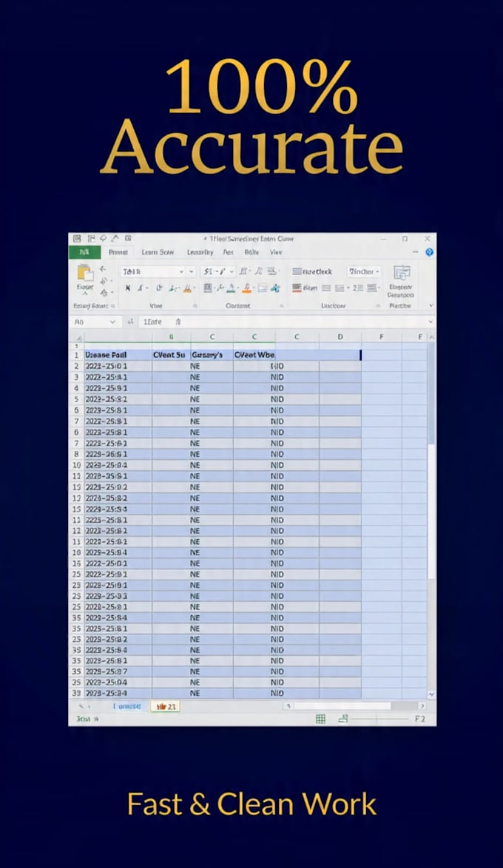The width and height of the screenshot is (503, 868).
Task: Click the red align icon labeled Kisn
Action: click(x=305, y=288)
